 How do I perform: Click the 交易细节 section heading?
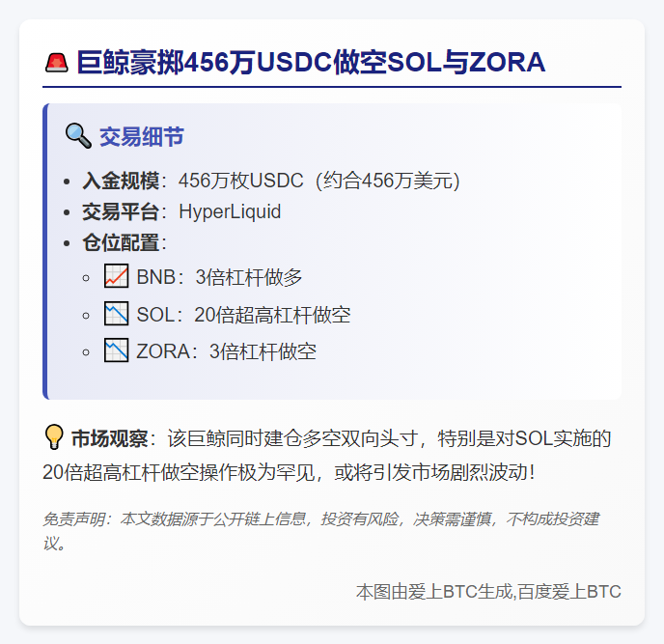point(142,136)
